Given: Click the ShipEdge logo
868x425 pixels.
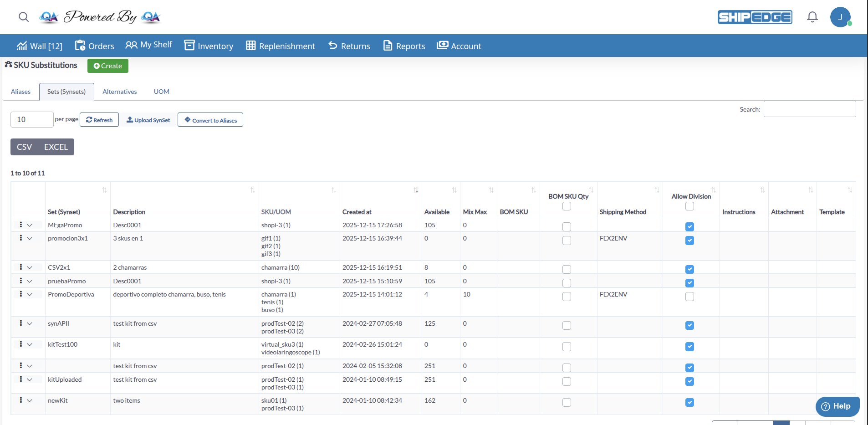Looking at the screenshot, I should (x=755, y=17).
